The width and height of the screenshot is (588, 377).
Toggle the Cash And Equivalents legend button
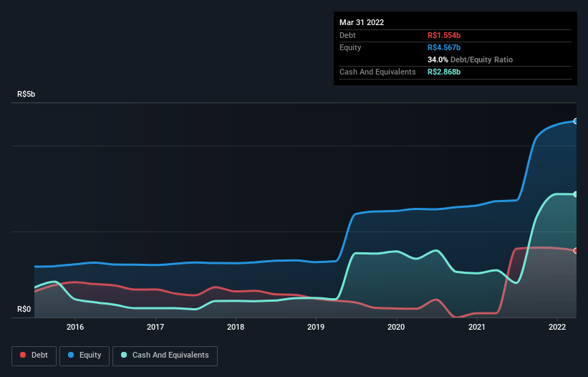point(165,355)
